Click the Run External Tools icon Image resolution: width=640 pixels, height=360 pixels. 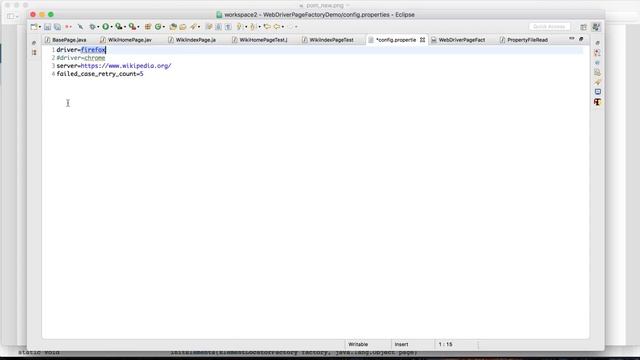coord(132,27)
